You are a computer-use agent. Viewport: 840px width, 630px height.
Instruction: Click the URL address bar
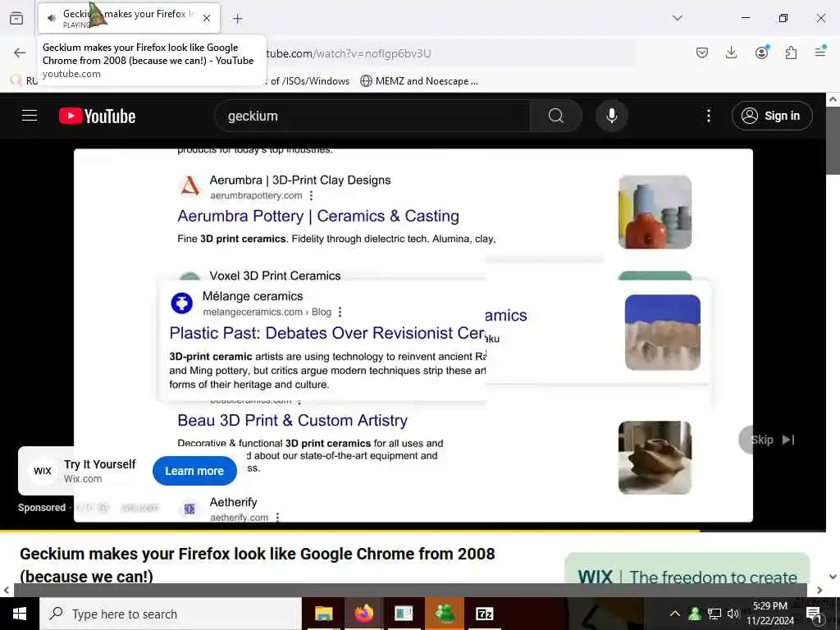coord(450,53)
